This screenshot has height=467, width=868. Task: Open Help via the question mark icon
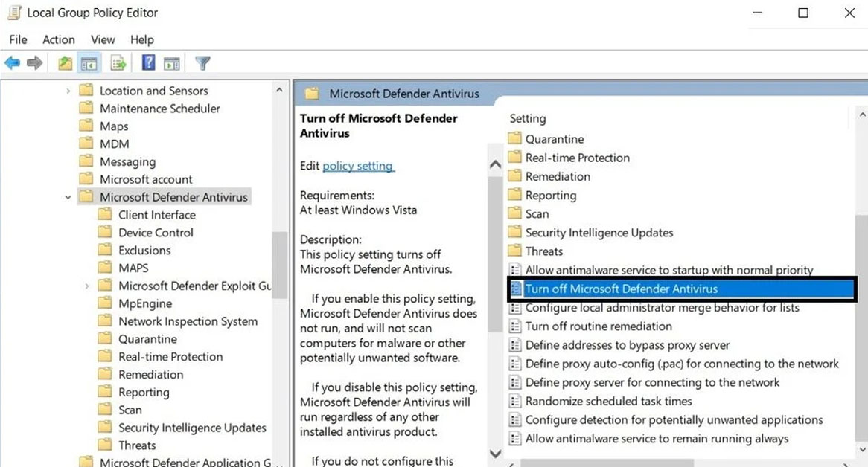pyautogui.click(x=149, y=63)
